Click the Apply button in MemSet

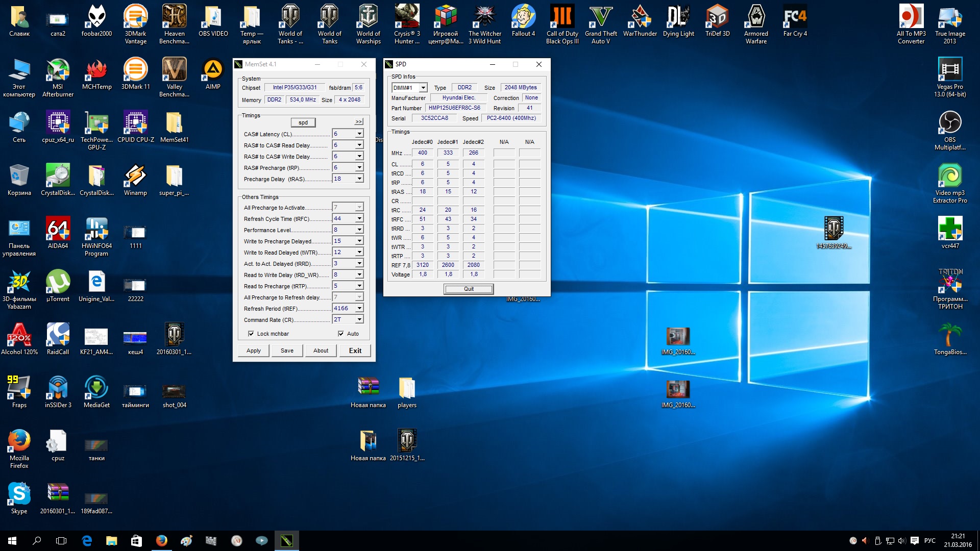(x=254, y=350)
